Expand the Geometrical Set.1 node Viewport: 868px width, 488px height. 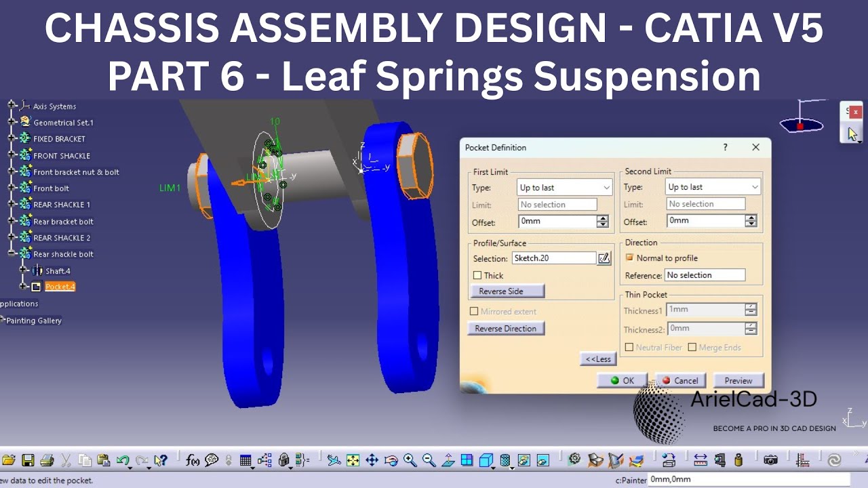[11, 122]
